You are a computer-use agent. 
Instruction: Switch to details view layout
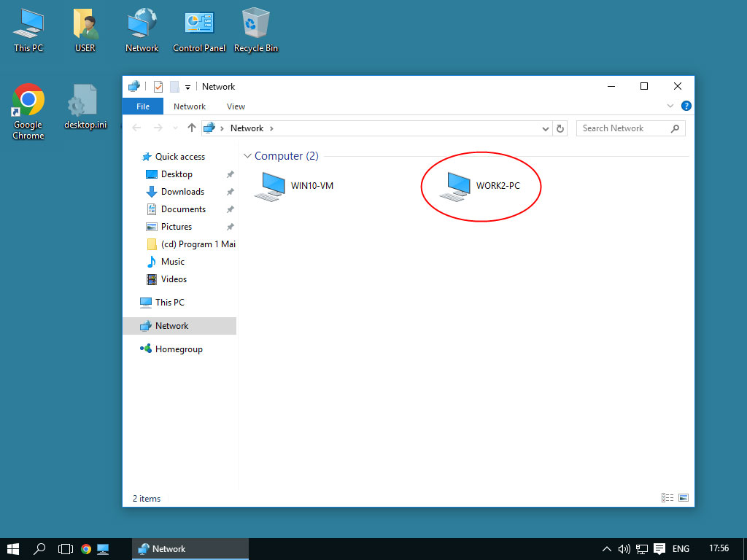[x=667, y=498]
